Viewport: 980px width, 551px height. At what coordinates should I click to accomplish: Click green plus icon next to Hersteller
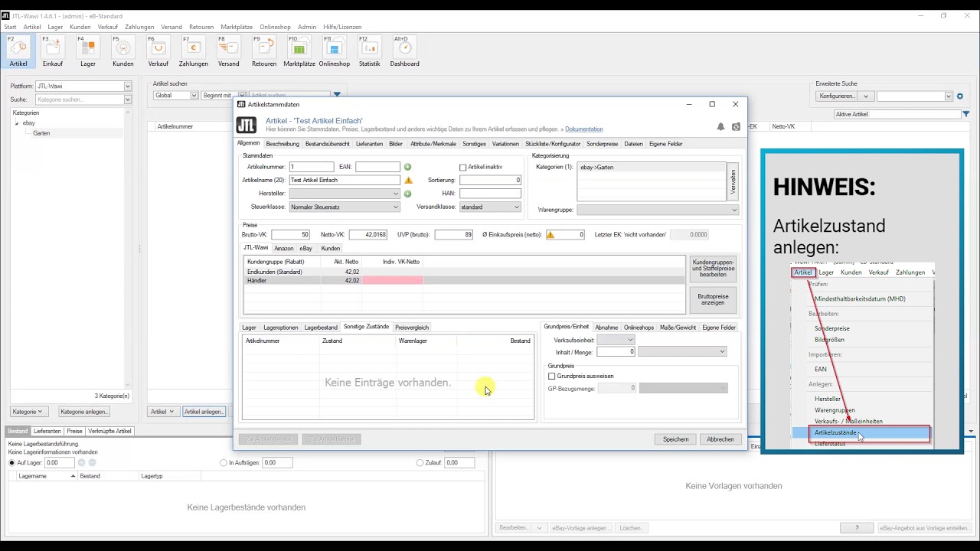407,194
